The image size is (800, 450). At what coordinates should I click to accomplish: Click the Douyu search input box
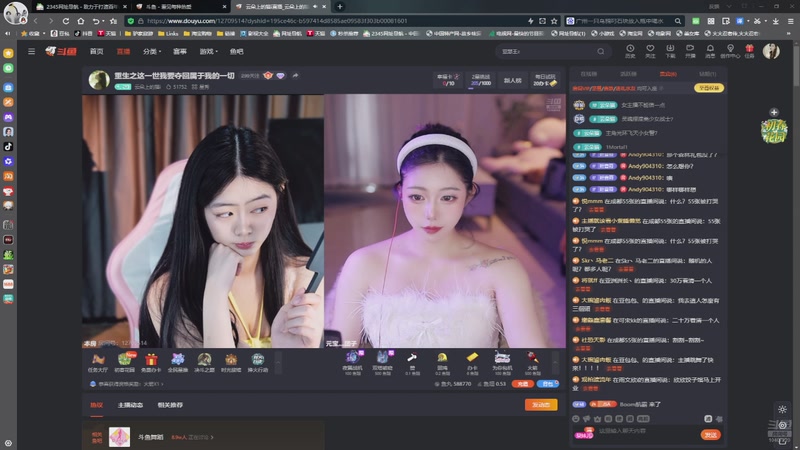pos(546,51)
